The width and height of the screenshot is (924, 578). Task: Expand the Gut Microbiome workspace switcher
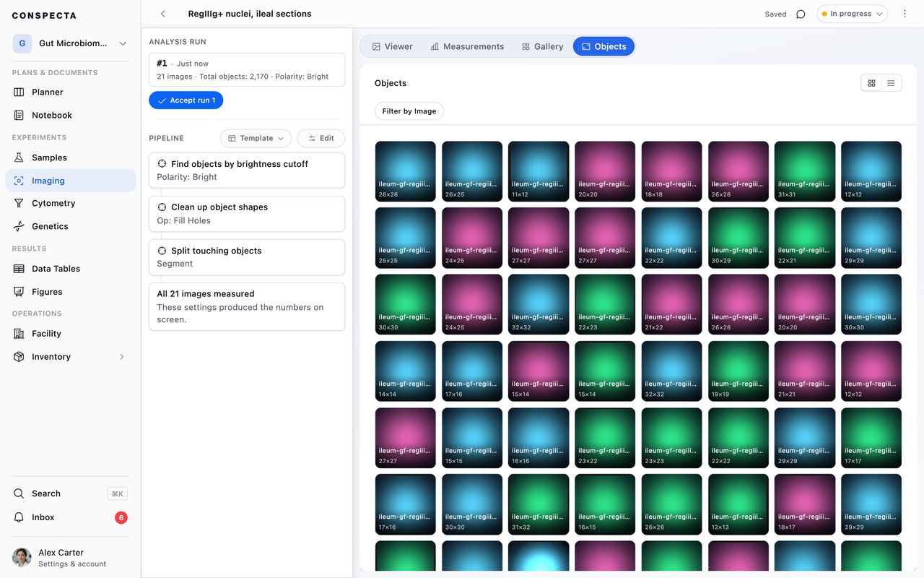point(70,43)
